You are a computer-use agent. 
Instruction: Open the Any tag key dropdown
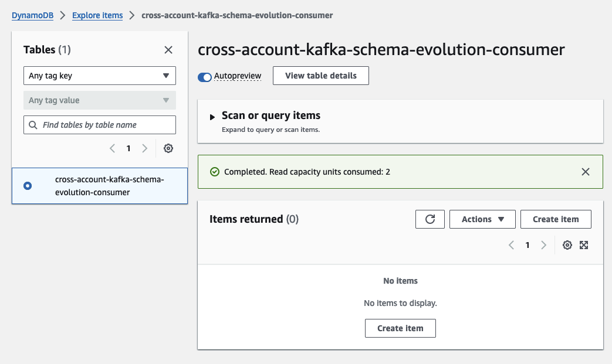(x=99, y=76)
